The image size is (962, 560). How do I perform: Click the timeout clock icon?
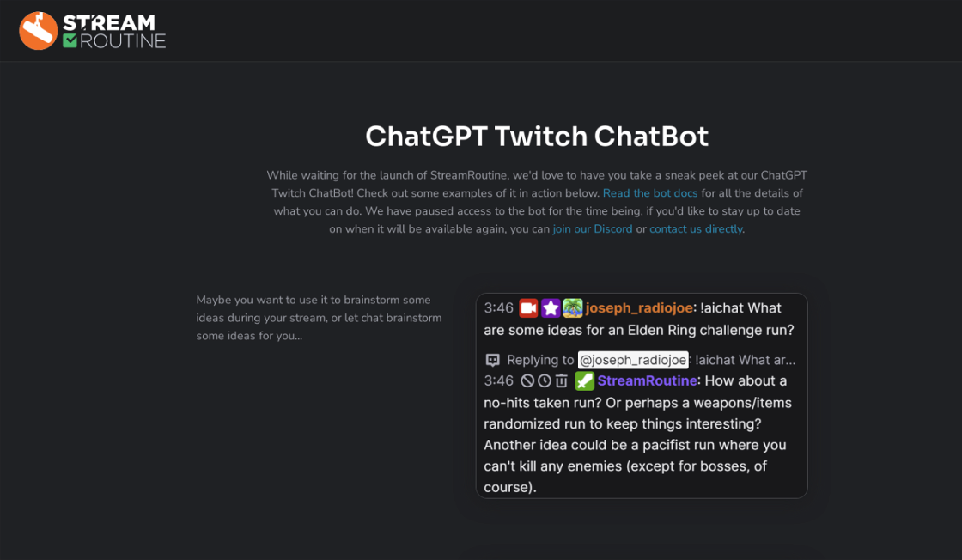click(545, 381)
